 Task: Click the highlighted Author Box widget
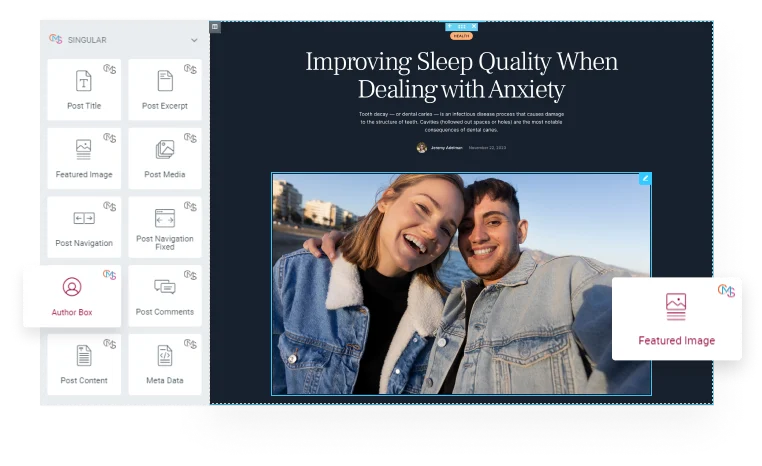tap(72, 296)
